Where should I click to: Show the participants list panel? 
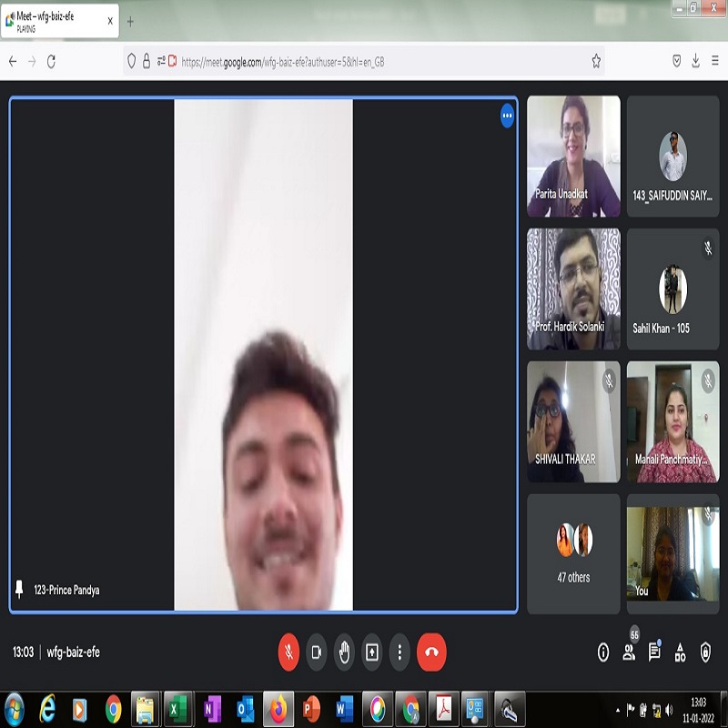(x=629, y=652)
